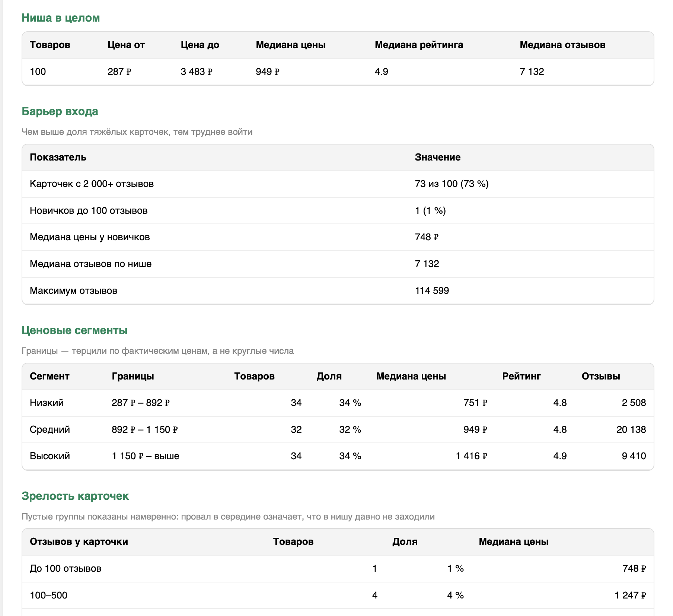Select the "287 ₽" cell under Цена от
This screenshot has height=616, width=673.
coord(119,72)
